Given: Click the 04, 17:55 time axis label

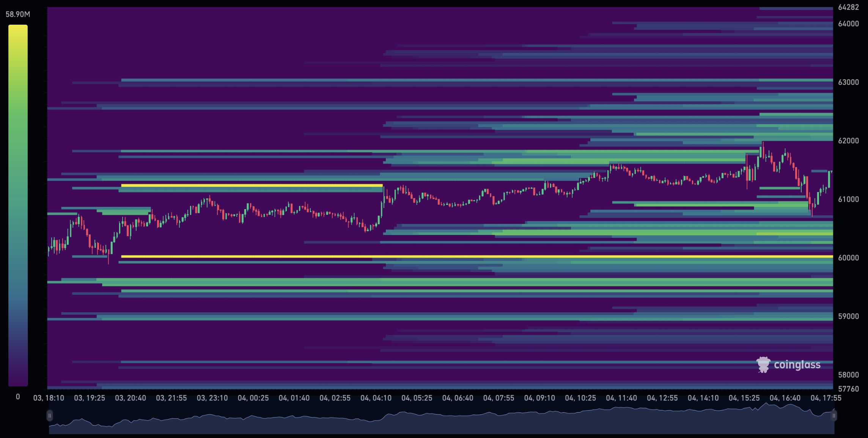Looking at the screenshot, I should [826, 398].
